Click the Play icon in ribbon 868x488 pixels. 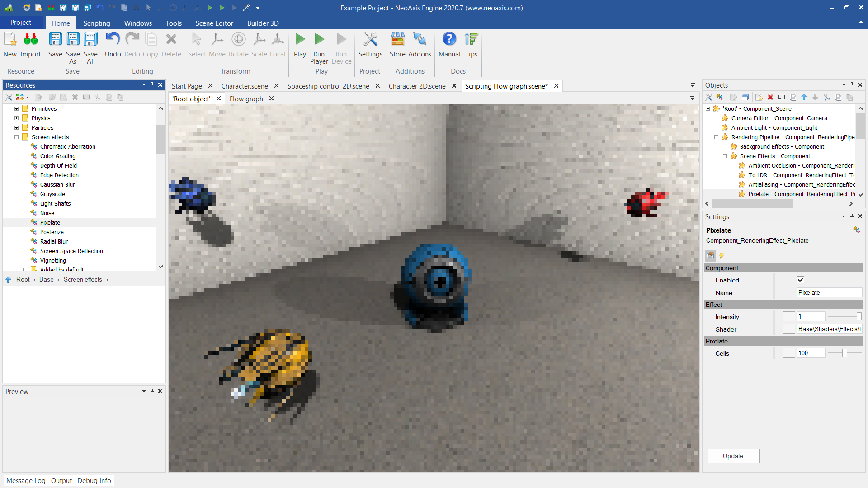pyautogui.click(x=300, y=40)
